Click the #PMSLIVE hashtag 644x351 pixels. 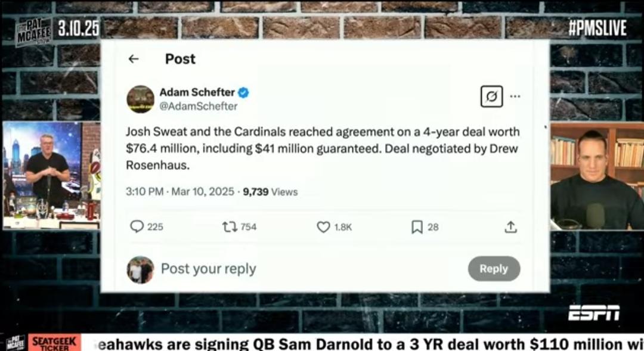[x=597, y=28]
